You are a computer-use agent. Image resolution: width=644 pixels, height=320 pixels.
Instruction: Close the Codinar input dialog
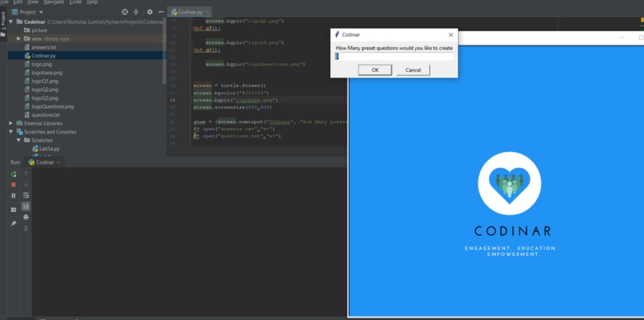pyautogui.click(x=451, y=35)
